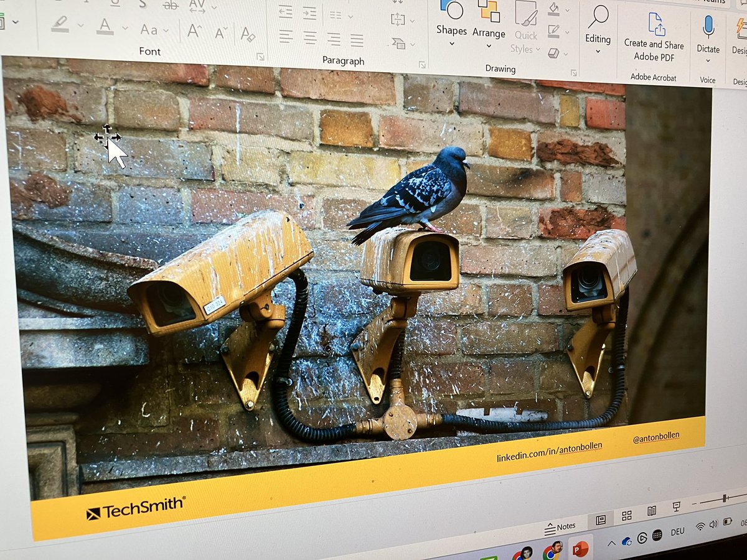Viewport: 747px width, 560px height.
Task: Click Increase Font Size icon
Action: tap(194, 31)
